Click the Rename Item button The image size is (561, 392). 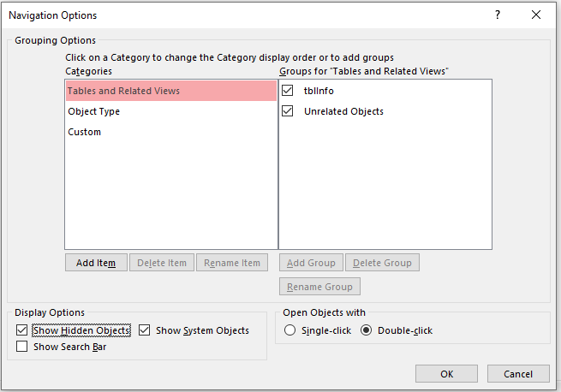coord(232,263)
